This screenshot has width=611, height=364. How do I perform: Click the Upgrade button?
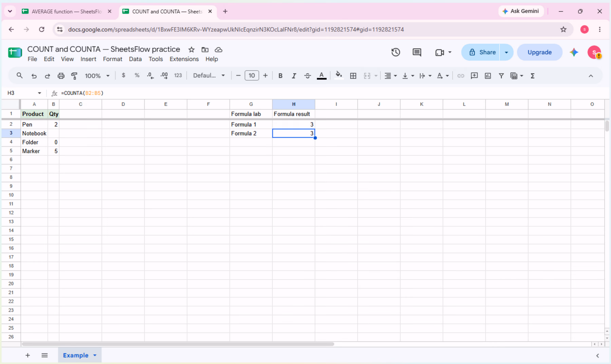point(539,52)
